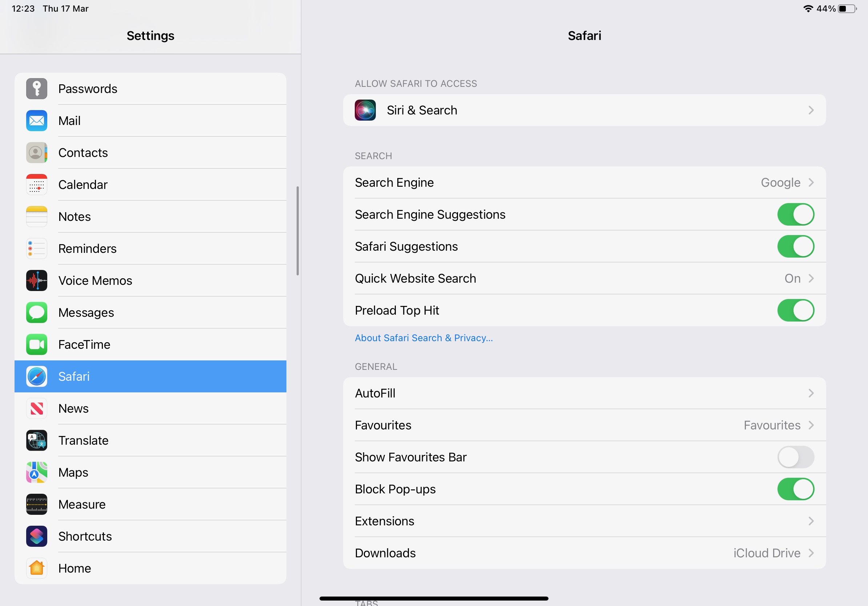The height and width of the screenshot is (606, 868).
Task: Click the Safari compass icon
Action: click(36, 376)
